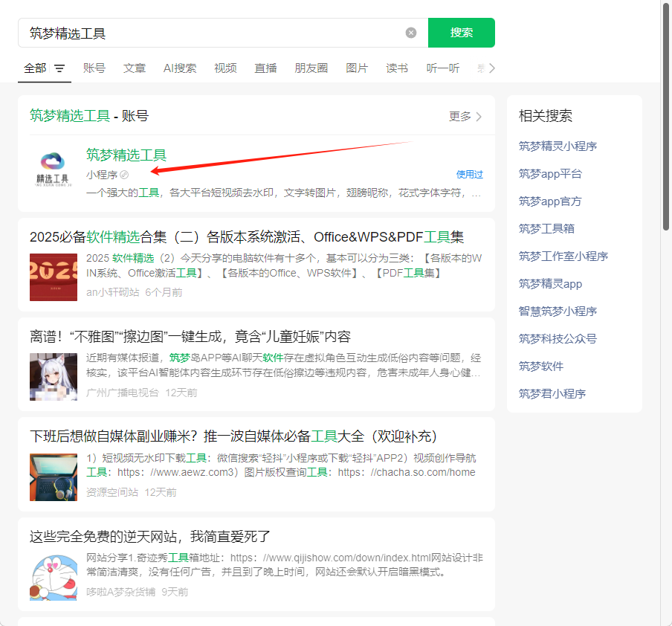The width and height of the screenshot is (672, 626).
Task: Open the 直播 tab
Action: tap(265, 68)
